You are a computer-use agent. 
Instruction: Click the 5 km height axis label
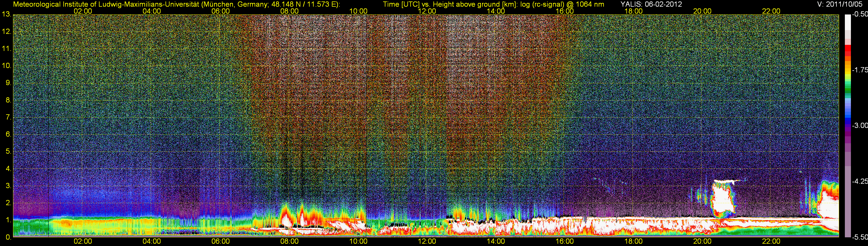coord(8,152)
